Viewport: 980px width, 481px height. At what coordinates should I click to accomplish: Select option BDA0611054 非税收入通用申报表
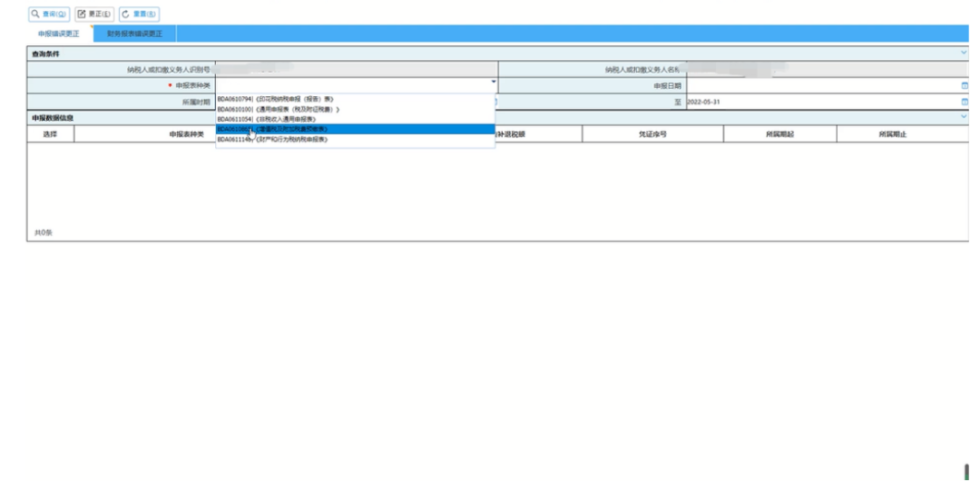[355, 119]
